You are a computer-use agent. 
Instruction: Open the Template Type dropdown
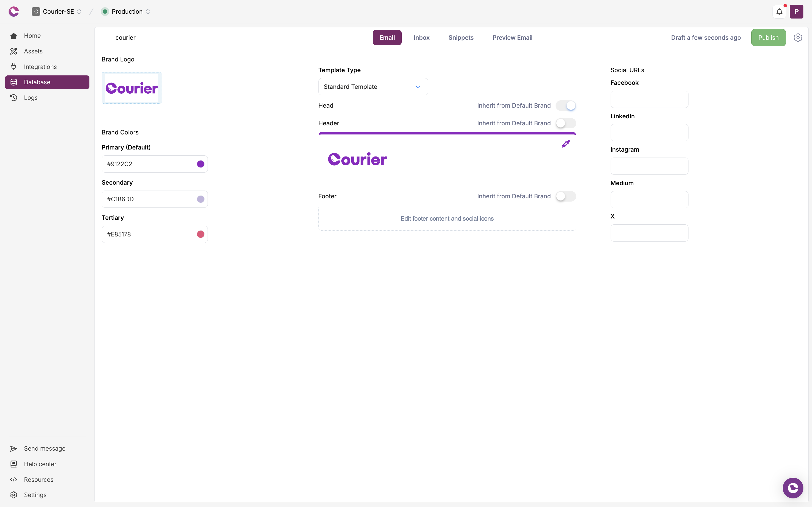click(373, 87)
